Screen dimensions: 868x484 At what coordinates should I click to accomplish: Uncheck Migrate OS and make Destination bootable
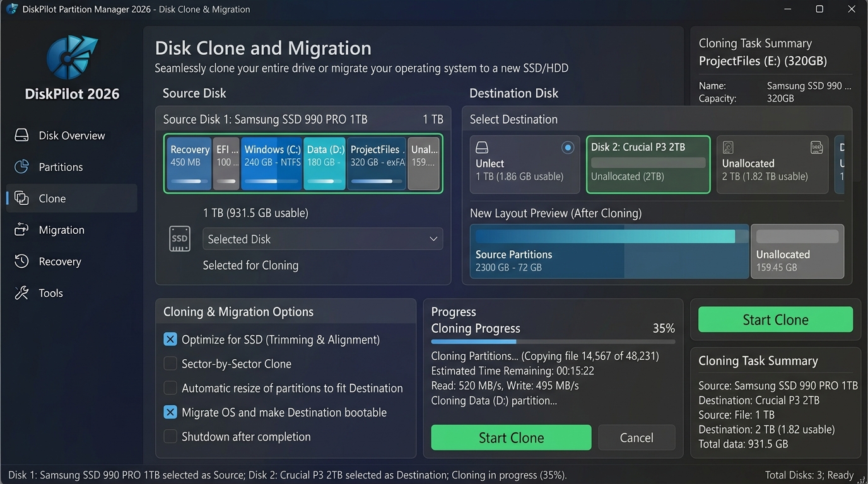[170, 412]
